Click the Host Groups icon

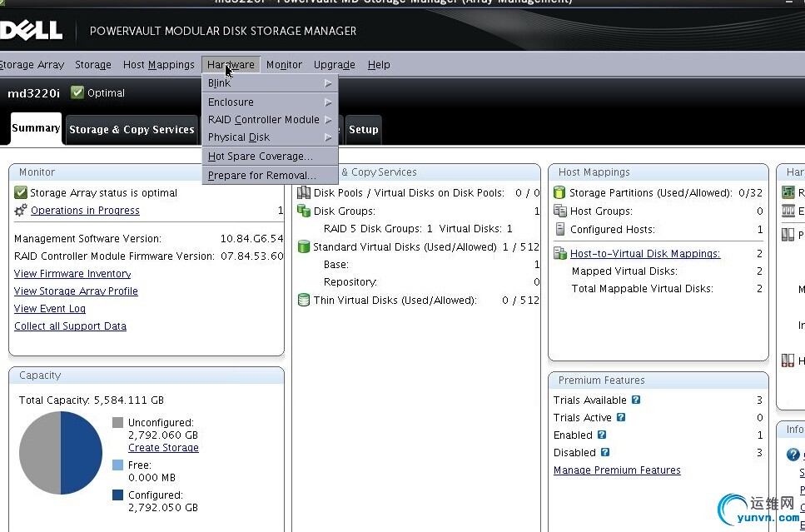[x=560, y=211]
